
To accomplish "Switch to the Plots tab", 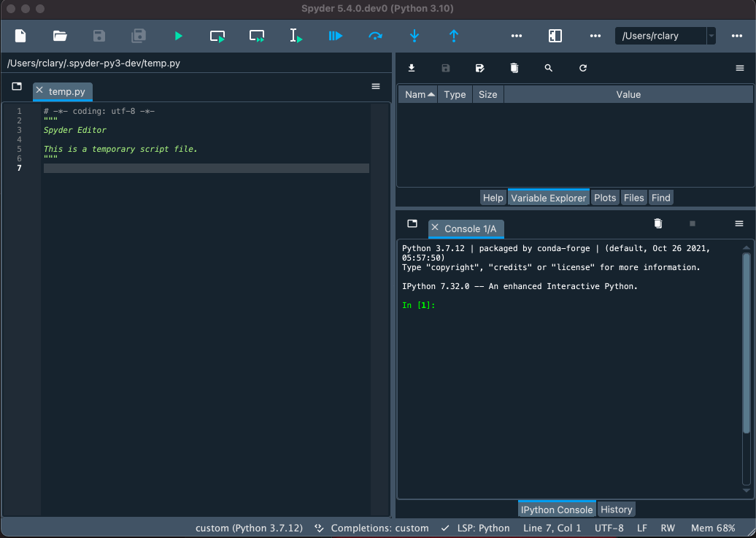I will coord(605,198).
